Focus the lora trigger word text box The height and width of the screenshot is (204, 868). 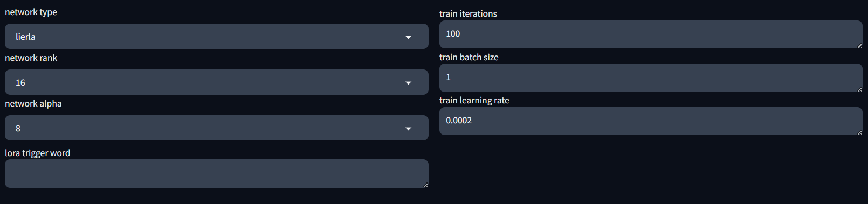(217, 173)
